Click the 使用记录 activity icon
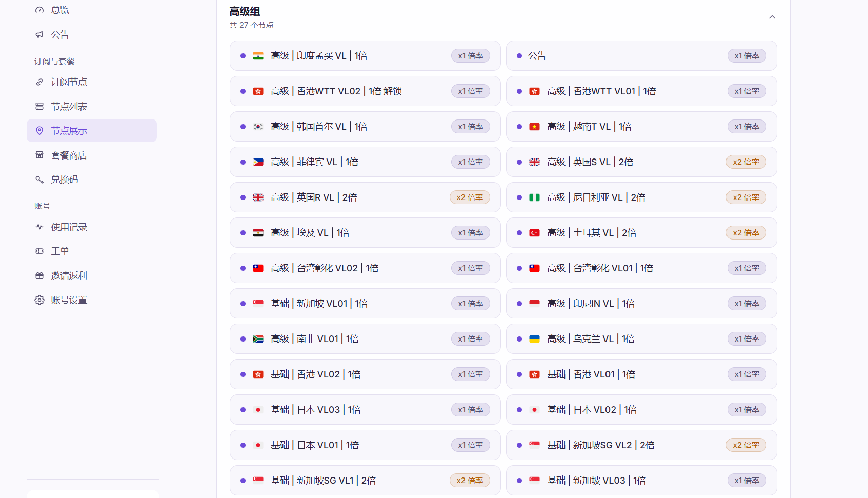The height and width of the screenshot is (498, 868). [x=39, y=227]
